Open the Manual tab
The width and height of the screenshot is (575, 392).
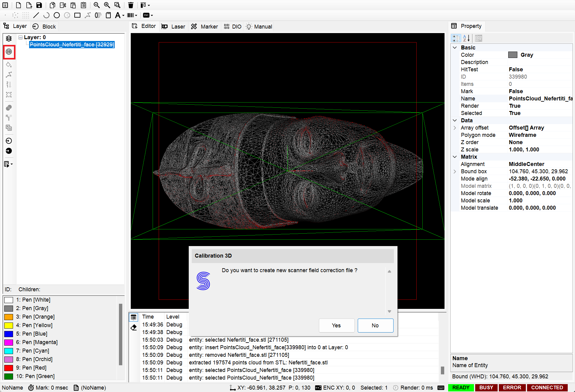click(x=259, y=26)
